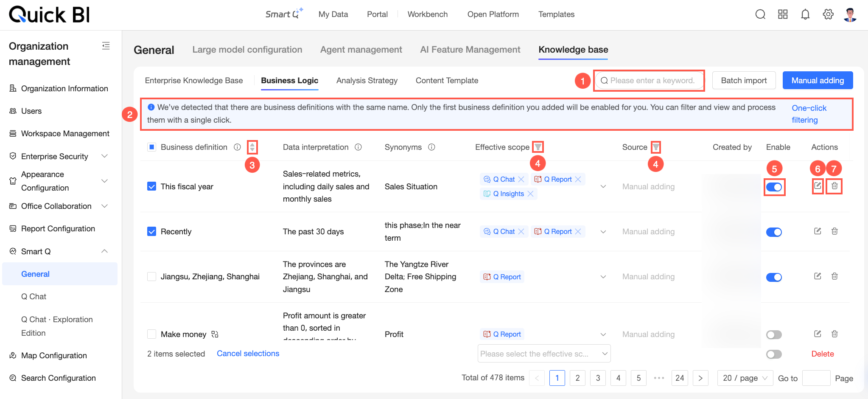Edit the Jiangsu, Zhejiang, Shanghai row
This screenshot has width=868, height=399.
tap(818, 276)
